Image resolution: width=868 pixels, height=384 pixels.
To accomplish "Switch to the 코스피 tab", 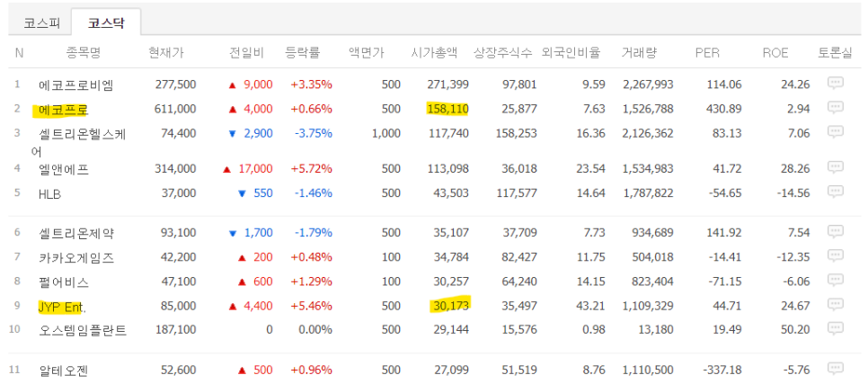I will (x=41, y=23).
